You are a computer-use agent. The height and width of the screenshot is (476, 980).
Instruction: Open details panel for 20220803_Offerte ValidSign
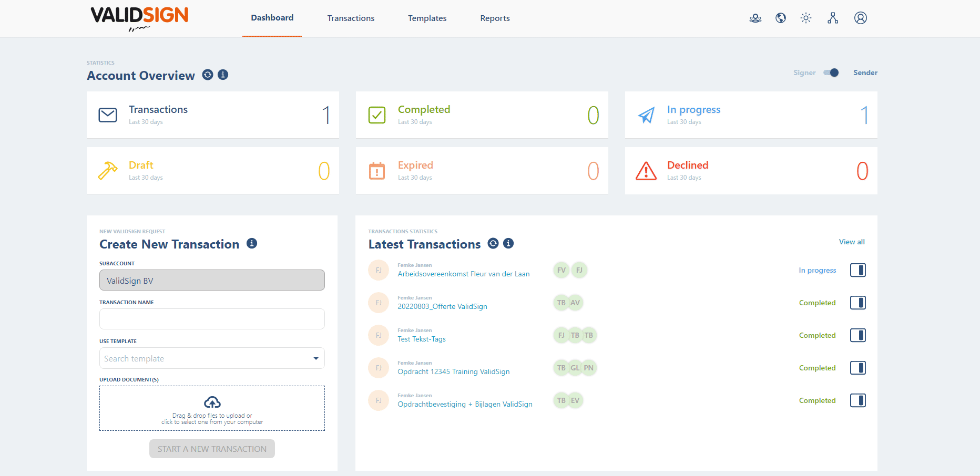(x=858, y=303)
